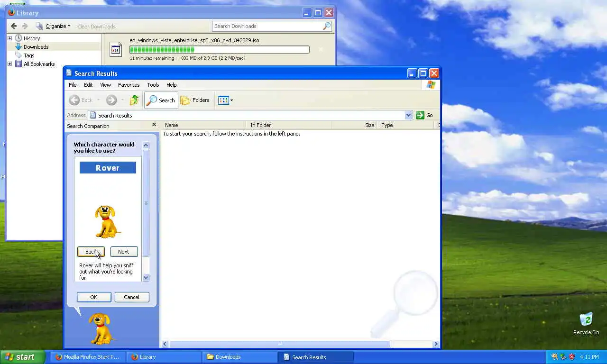
Task: Toggle the Folders toolbar button
Action: point(195,100)
